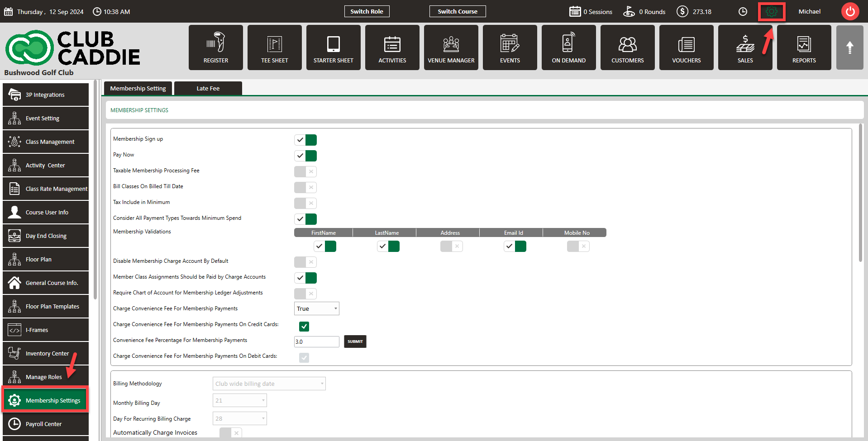
Task: Click the Convenience Fee Percentage input field
Action: (x=317, y=341)
